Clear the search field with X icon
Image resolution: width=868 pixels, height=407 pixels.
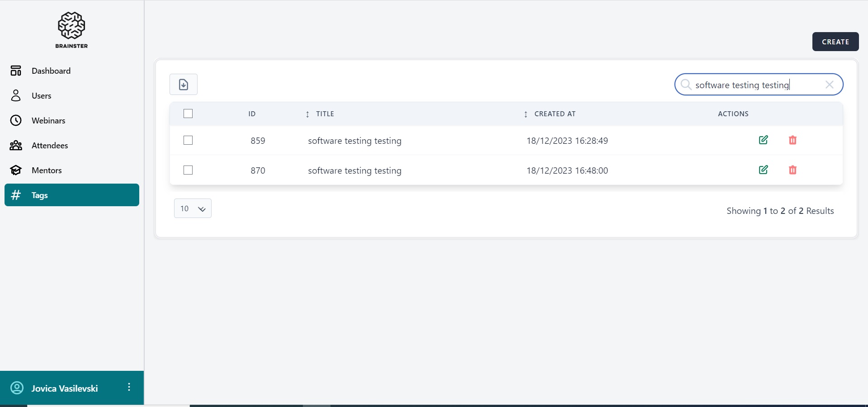[829, 85]
